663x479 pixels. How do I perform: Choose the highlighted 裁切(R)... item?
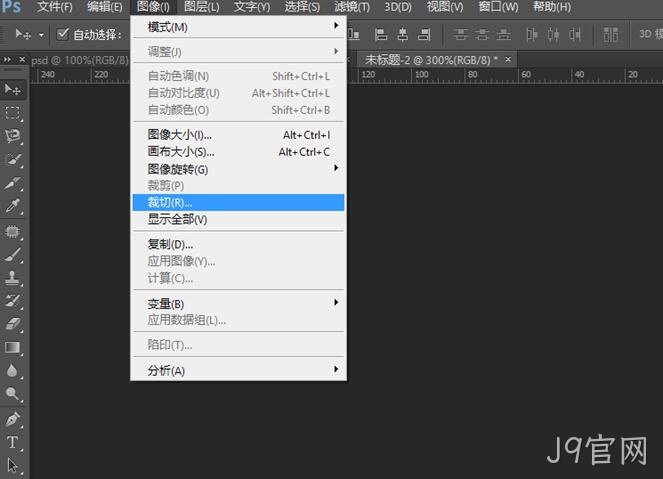coord(238,203)
